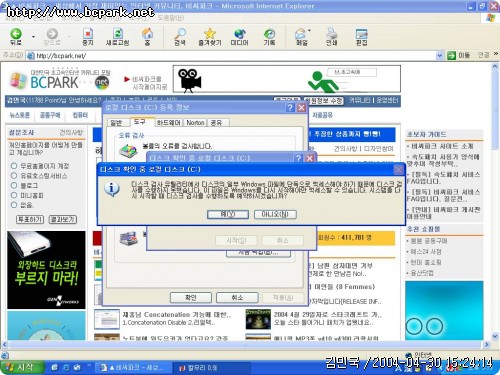Click the film camera banner image
Screen dimensions: 500x375
[x=189, y=80]
